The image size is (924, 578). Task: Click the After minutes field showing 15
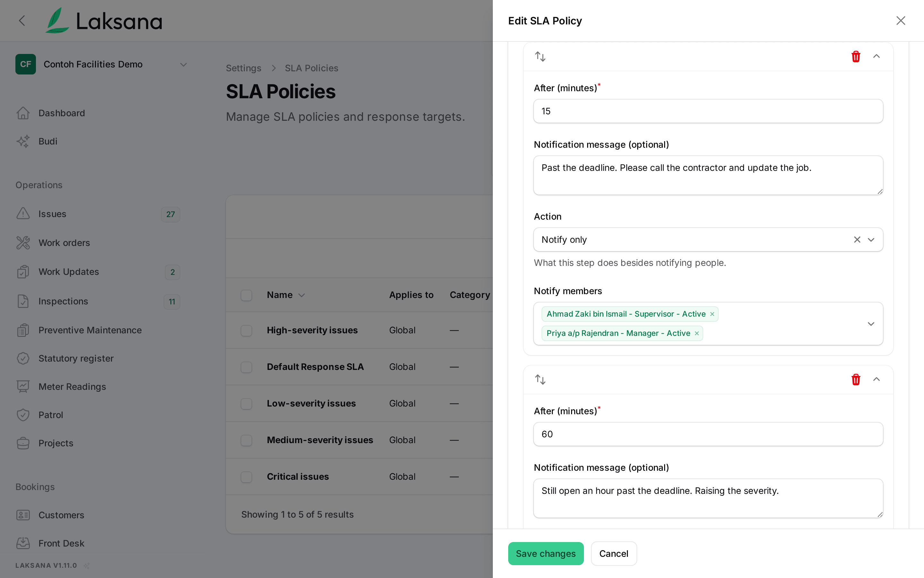coord(708,111)
